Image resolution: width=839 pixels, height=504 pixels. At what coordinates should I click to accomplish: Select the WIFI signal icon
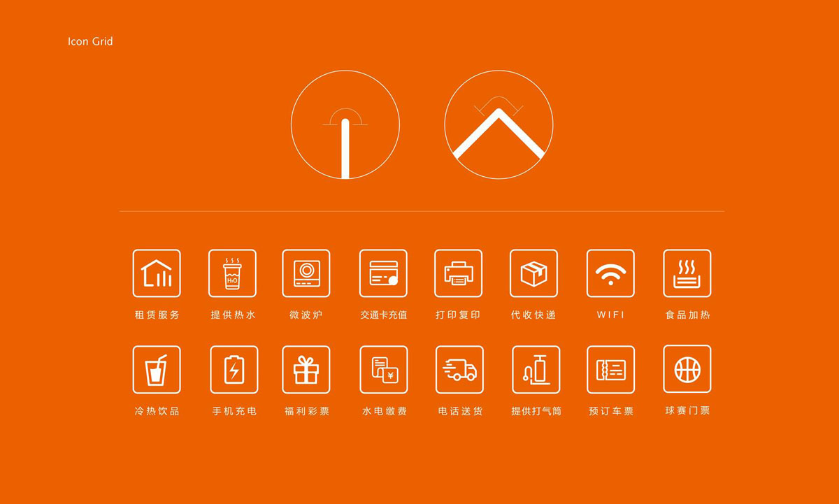pyautogui.click(x=610, y=273)
